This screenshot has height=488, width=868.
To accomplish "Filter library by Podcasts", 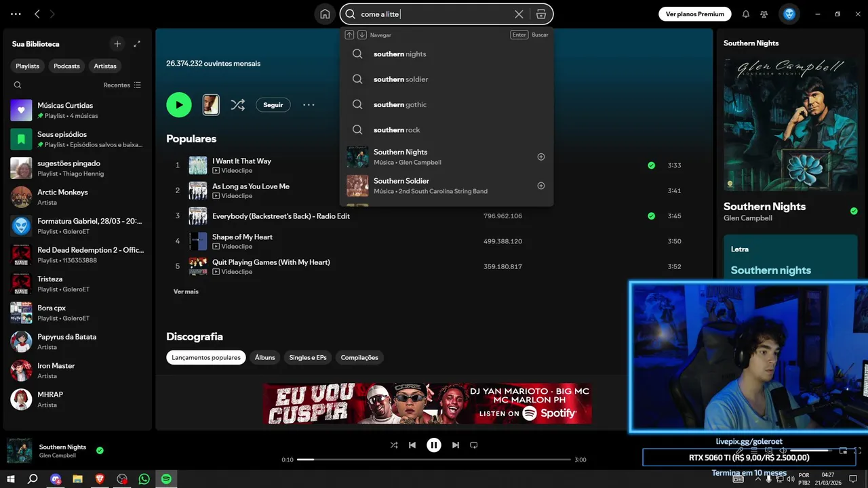I will point(66,66).
